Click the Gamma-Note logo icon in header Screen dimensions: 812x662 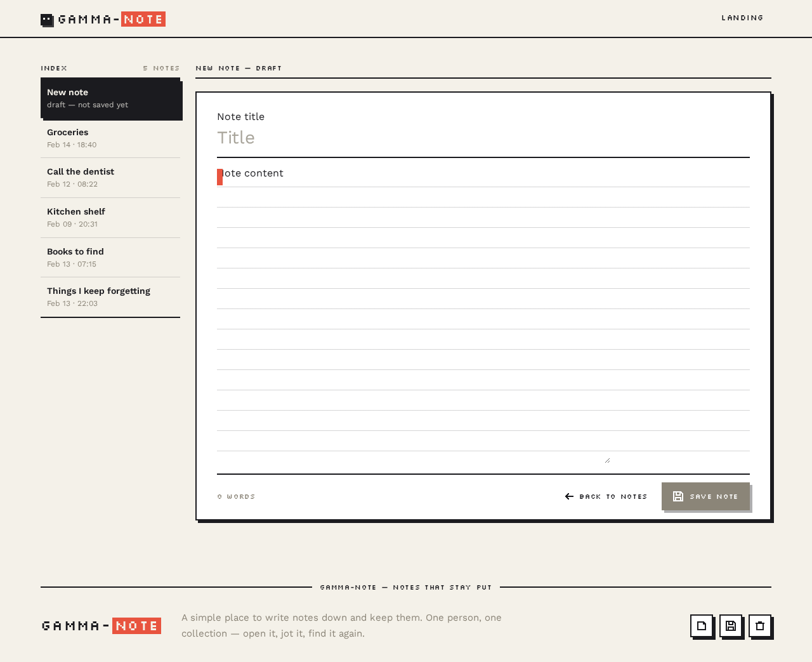pyautogui.click(x=48, y=20)
